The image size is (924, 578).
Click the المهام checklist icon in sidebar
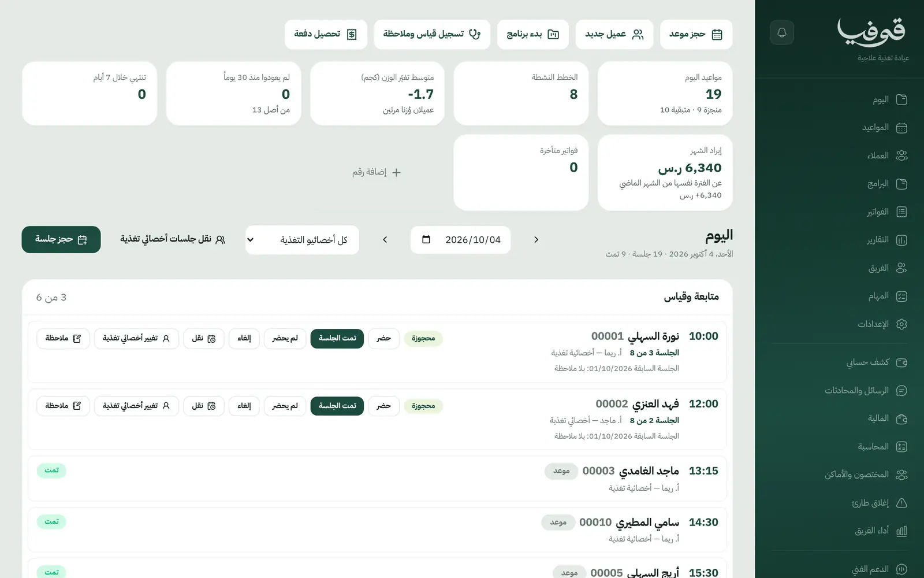(901, 296)
